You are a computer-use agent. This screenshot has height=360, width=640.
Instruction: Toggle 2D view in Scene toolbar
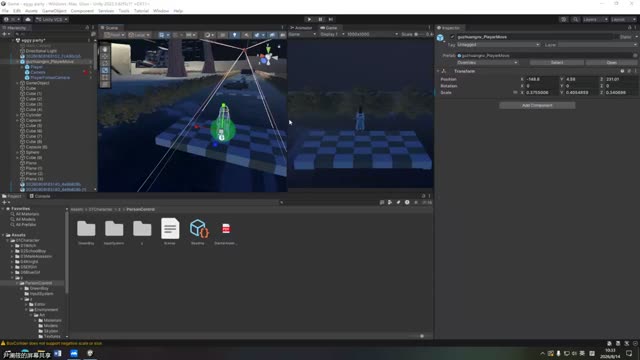pos(222,35)
